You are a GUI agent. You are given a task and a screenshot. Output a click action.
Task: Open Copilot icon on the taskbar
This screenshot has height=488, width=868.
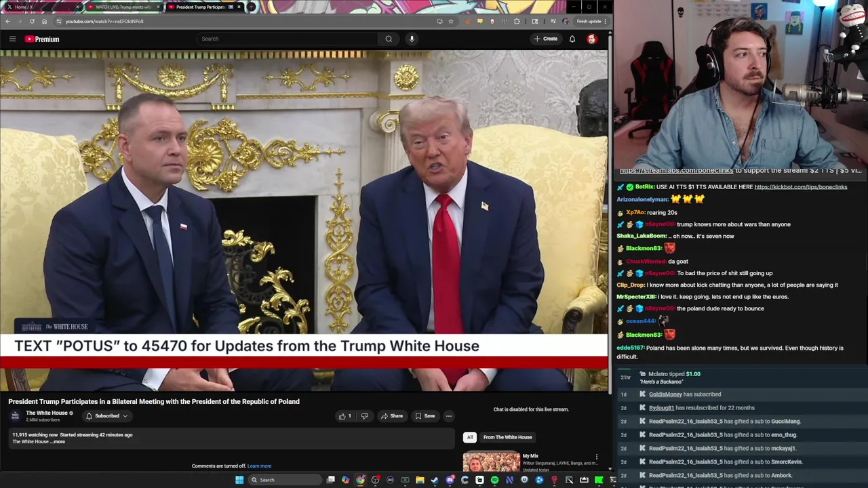[345, 480]
